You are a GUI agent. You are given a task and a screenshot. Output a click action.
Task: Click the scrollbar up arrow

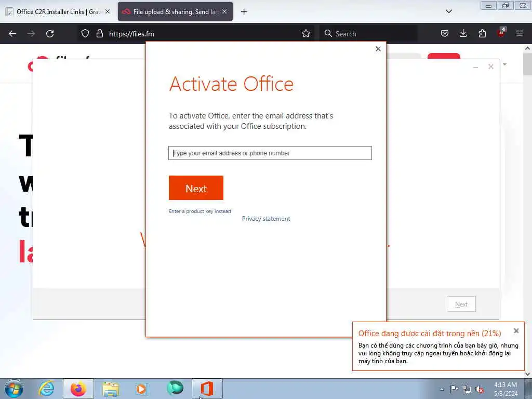pyautogui.click(x=528, y=48)
